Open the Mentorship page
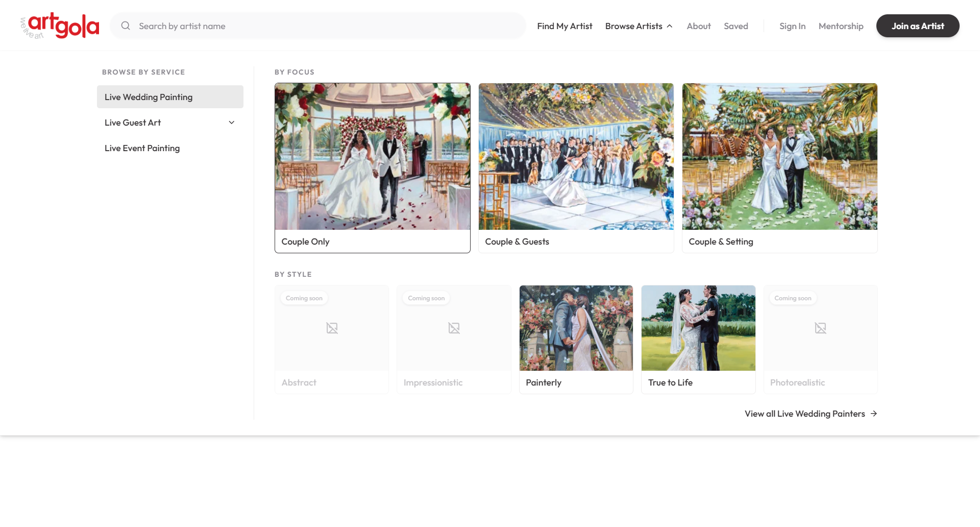This screenshot has width=980, height=527. (841, 26)
